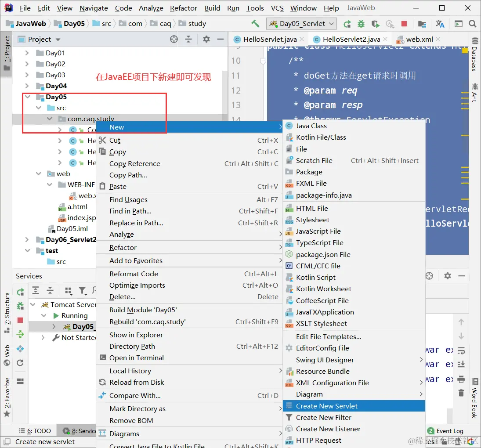This screenshot has height=448, width=481.
Task: Click the locate/scroll-from-source target icon in Project panel
Action: point(174,39)
